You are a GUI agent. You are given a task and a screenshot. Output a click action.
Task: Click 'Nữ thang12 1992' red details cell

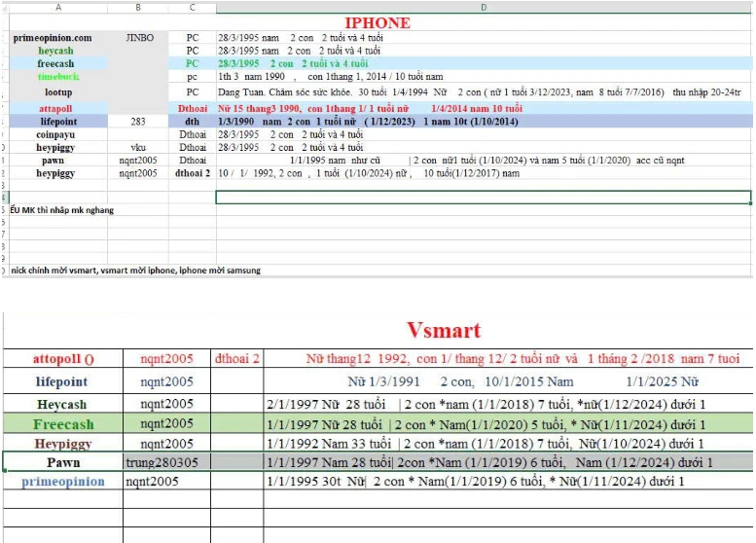point(508,359)
